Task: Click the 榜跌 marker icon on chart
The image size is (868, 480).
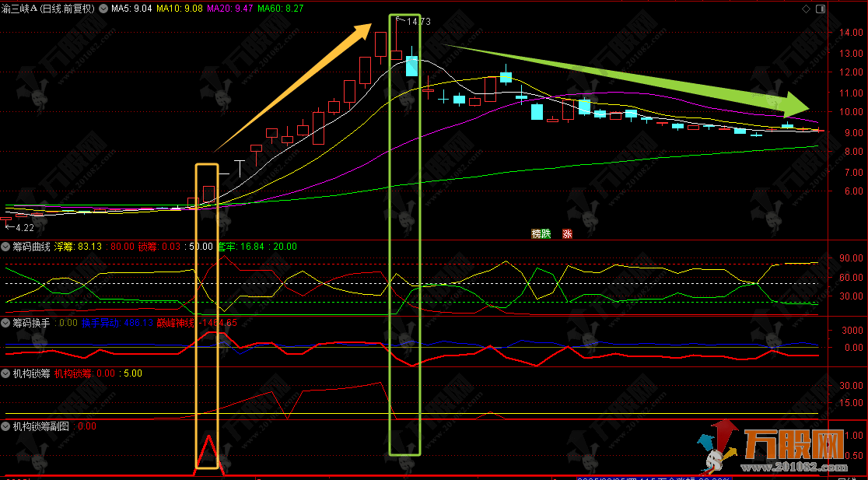Action: 541,233
